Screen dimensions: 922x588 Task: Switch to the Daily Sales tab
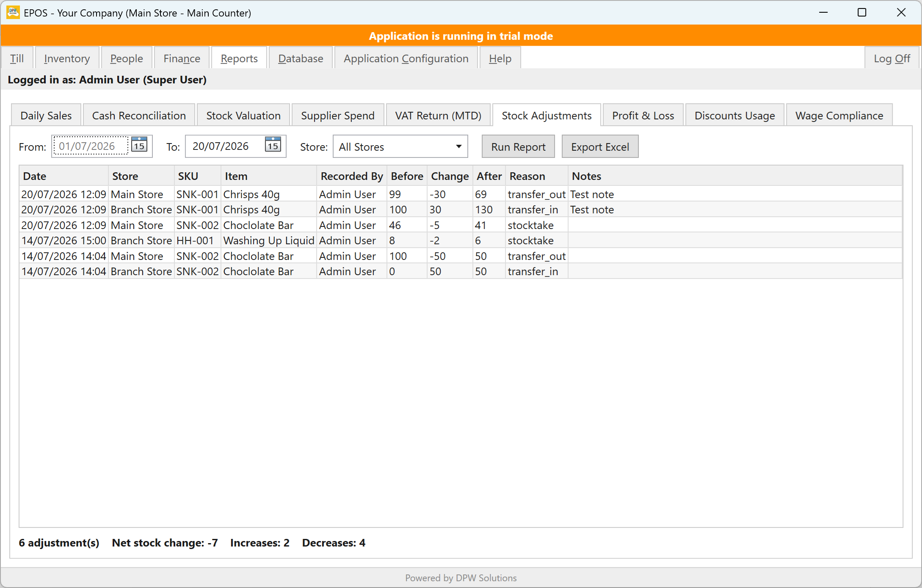point(46,115)
